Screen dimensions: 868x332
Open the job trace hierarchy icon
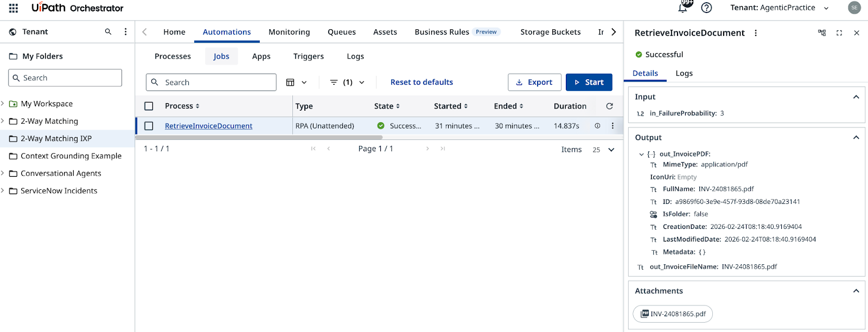pyautogui.click(x=822, y=33)
